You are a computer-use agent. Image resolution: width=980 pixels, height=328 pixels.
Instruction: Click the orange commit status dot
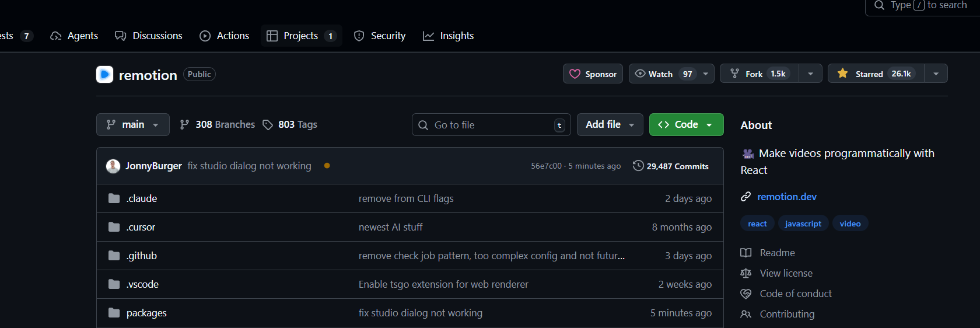click(x=327, y=166)
